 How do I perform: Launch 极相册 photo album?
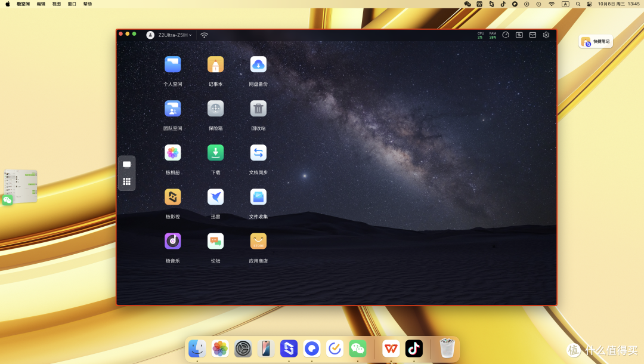click(172, 153)
